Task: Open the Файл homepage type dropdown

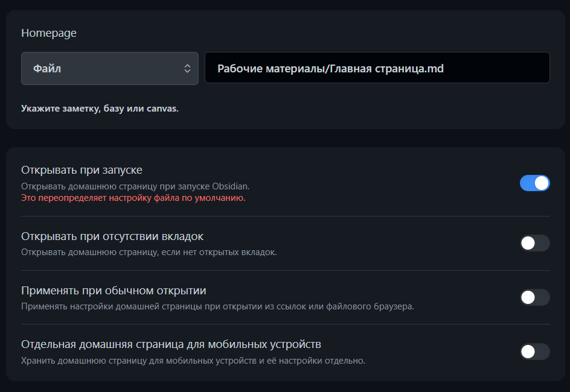Action: [110, 69]
